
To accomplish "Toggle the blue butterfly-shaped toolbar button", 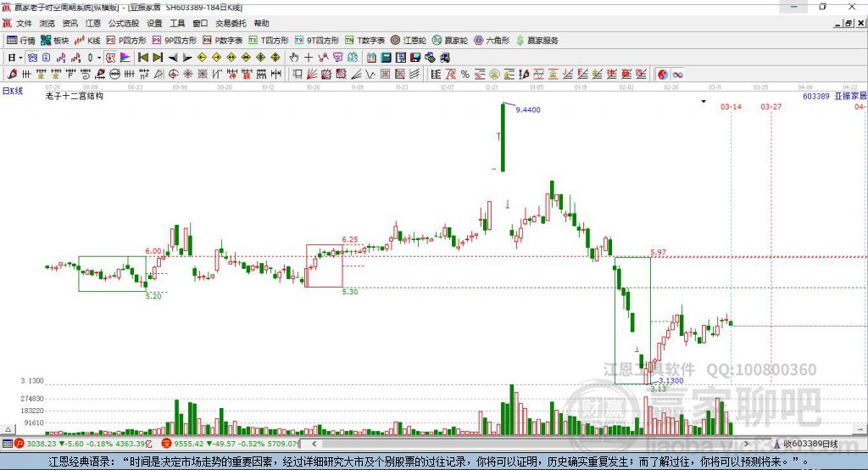I will 32,58.
